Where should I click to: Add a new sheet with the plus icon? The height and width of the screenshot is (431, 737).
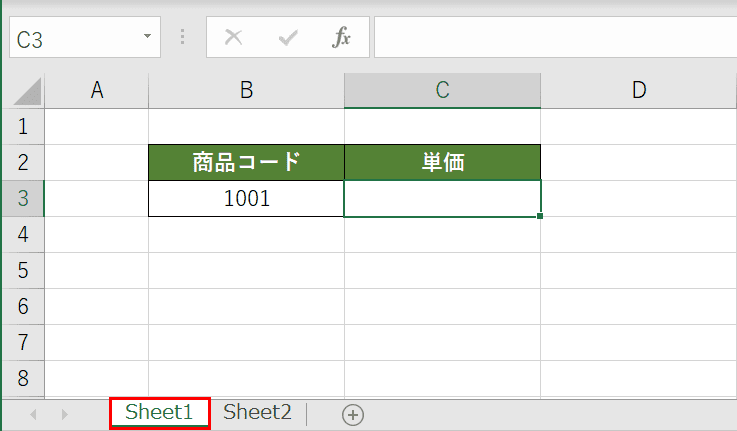353,415
